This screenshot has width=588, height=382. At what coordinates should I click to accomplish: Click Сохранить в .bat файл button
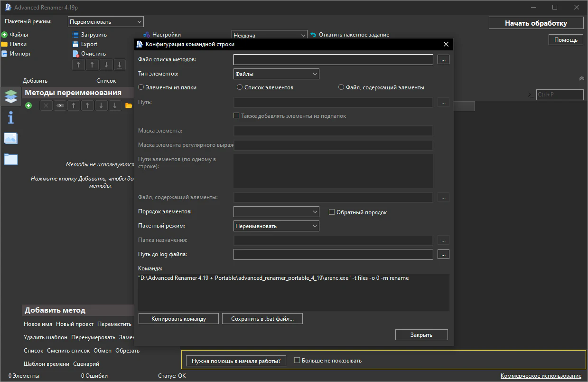coord(262,319)
